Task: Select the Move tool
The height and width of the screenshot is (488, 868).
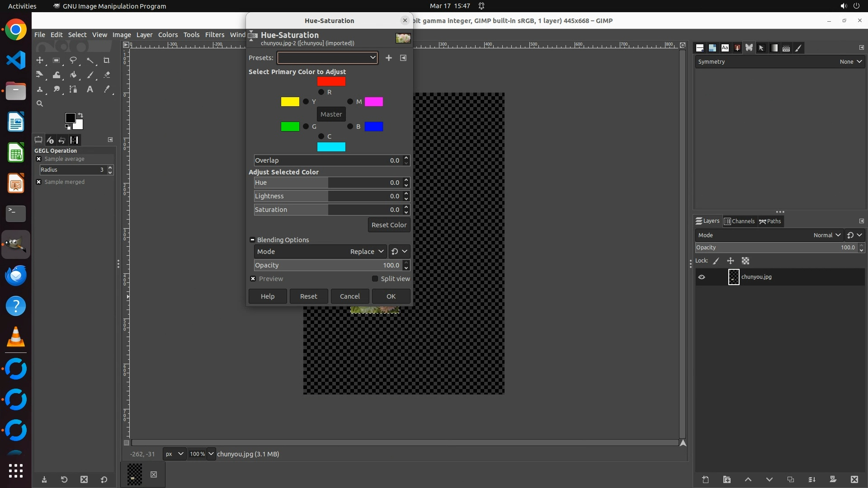Action: (40, 60)
